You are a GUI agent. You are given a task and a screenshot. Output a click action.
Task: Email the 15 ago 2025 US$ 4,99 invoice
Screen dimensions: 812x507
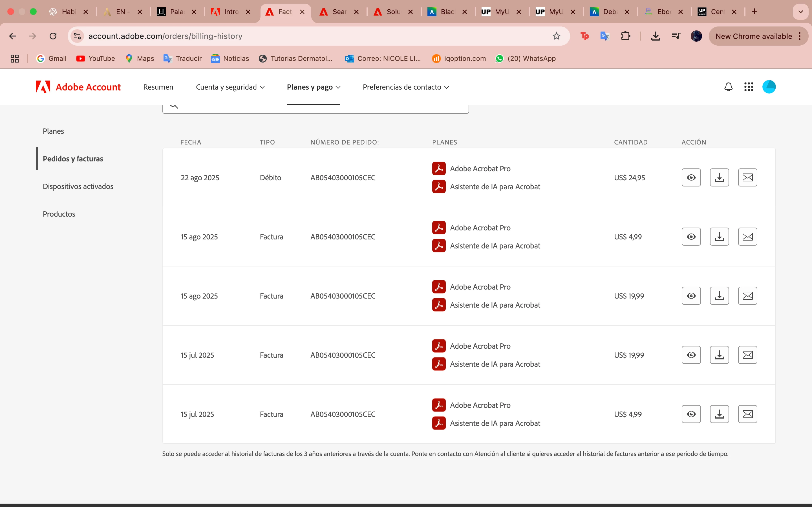pyautogui.click(x=747, y=237)
